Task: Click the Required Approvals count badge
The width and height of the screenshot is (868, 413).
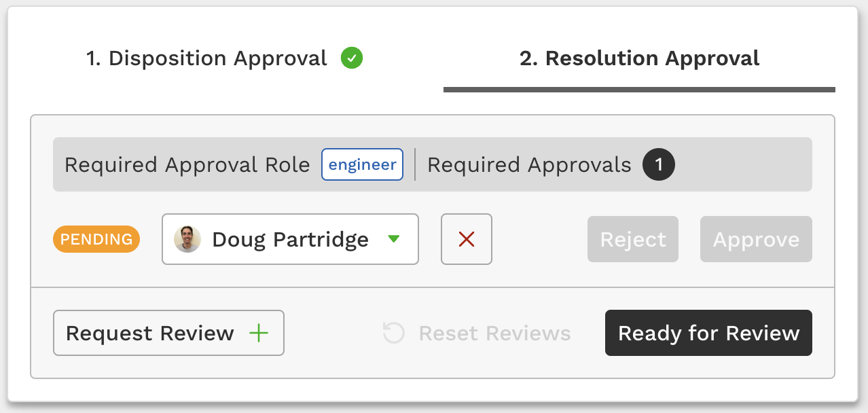Action: point(659,164)
